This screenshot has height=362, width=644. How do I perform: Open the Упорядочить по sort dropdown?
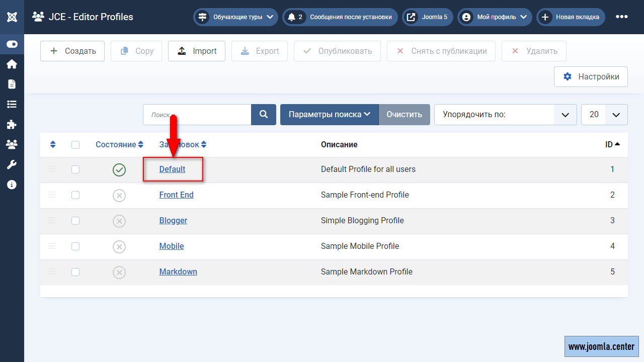505,115
